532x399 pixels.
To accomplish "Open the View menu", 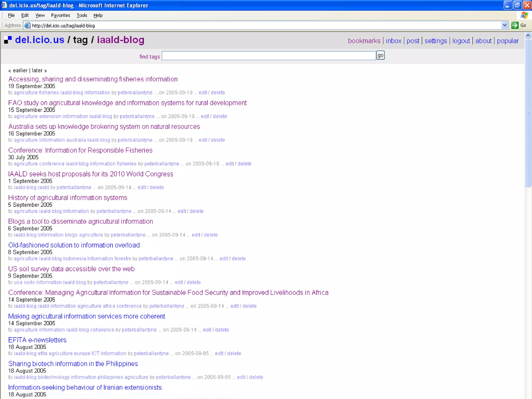I will point(40,15).
